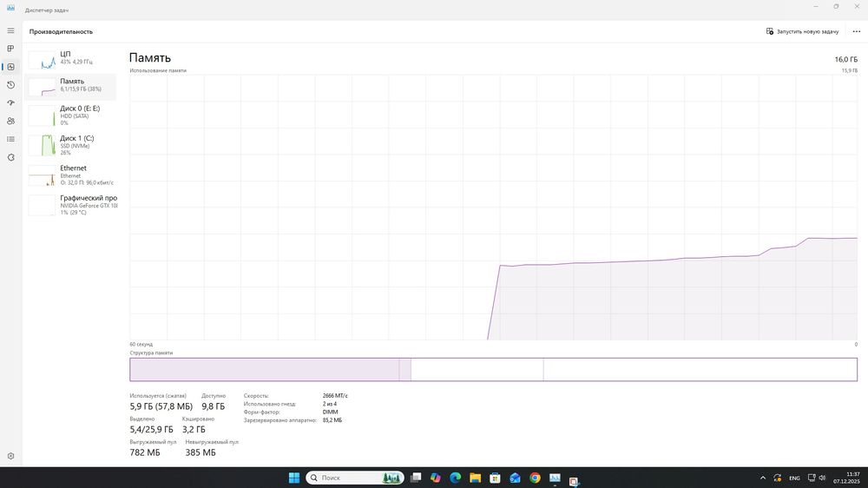
Task: Open the Mail app from the taskbar
Action: pyautogui.click(x=515, y=478)
